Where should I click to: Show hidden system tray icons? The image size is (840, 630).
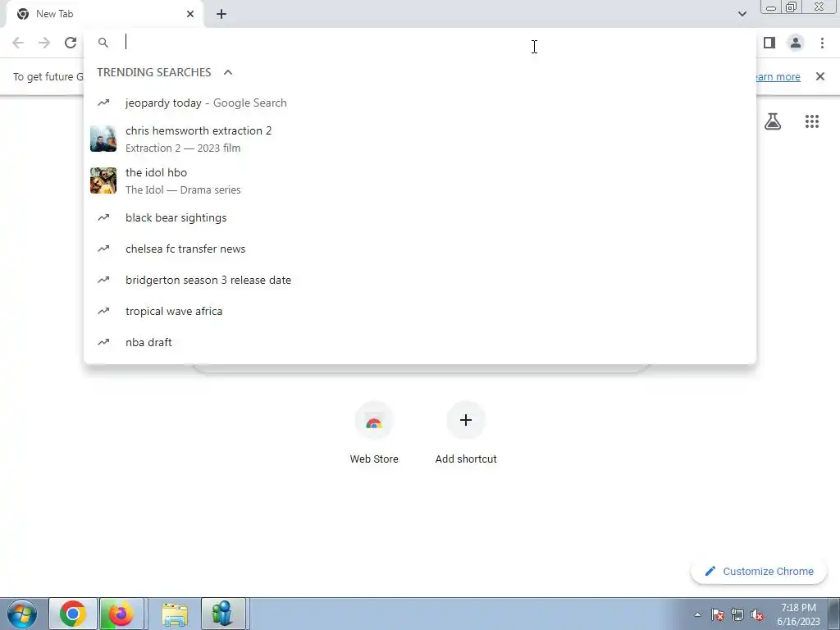[x=697, y=614]
